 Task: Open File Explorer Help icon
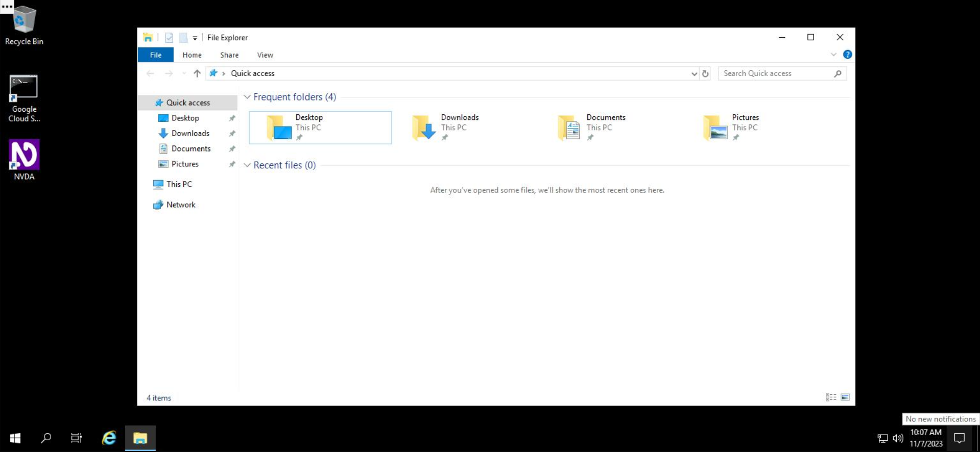click(847, 55)
